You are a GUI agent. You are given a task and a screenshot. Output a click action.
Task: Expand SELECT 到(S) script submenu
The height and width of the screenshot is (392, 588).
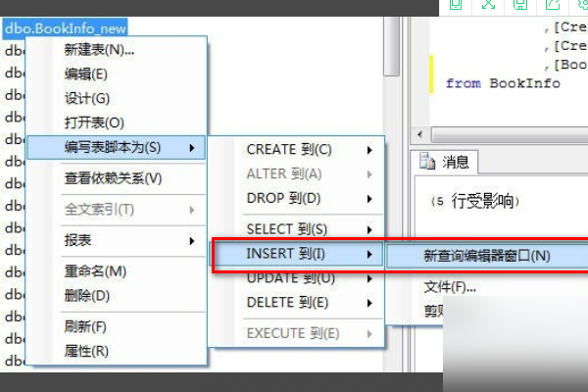(297, 229)
